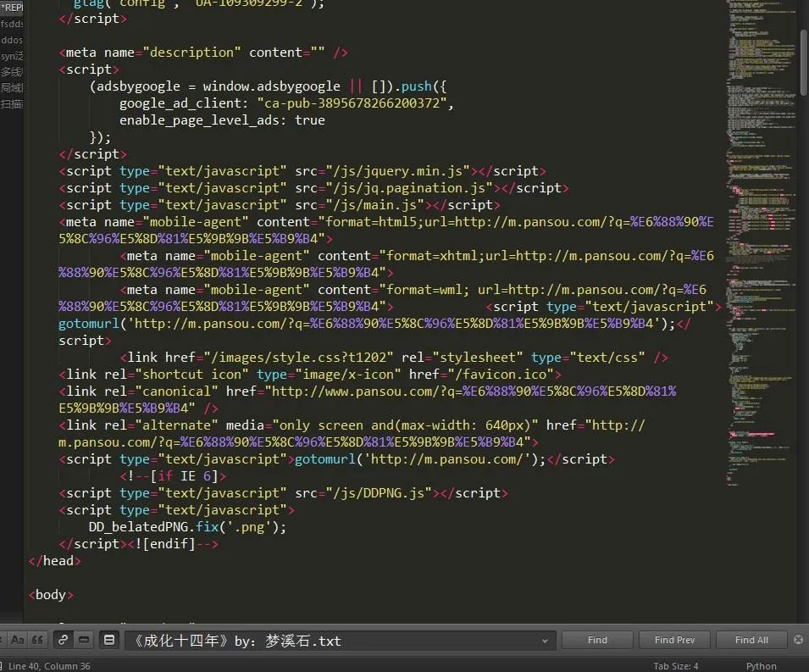Switch to the ddos tab

[11, 40]
